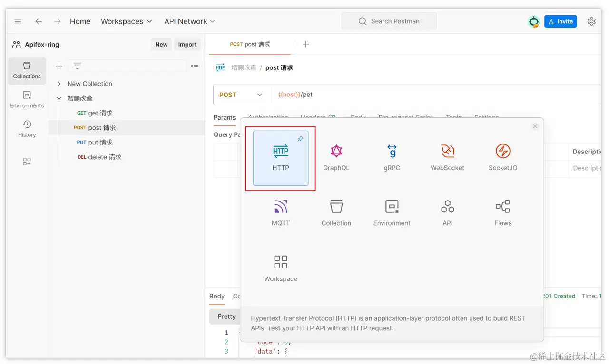Choose the gRPC request type
Screen dimensions: 609x364
click(x=392, y=158)
